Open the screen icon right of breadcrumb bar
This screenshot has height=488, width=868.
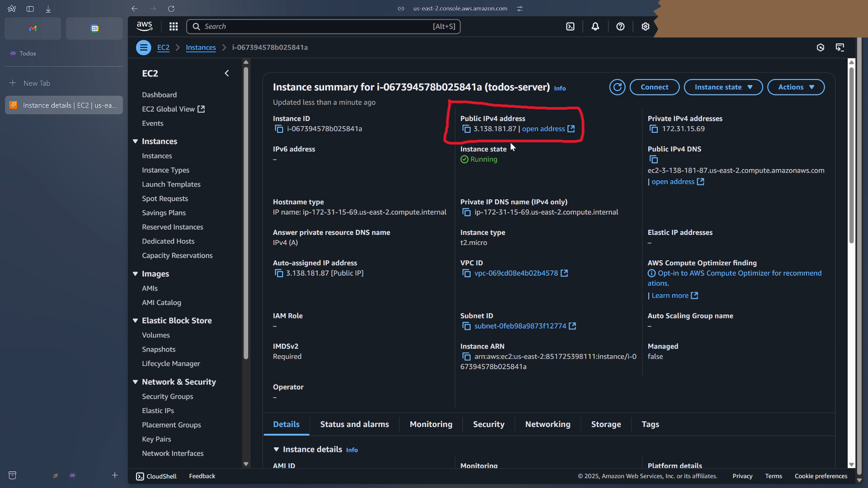click(x=840, y=47)
